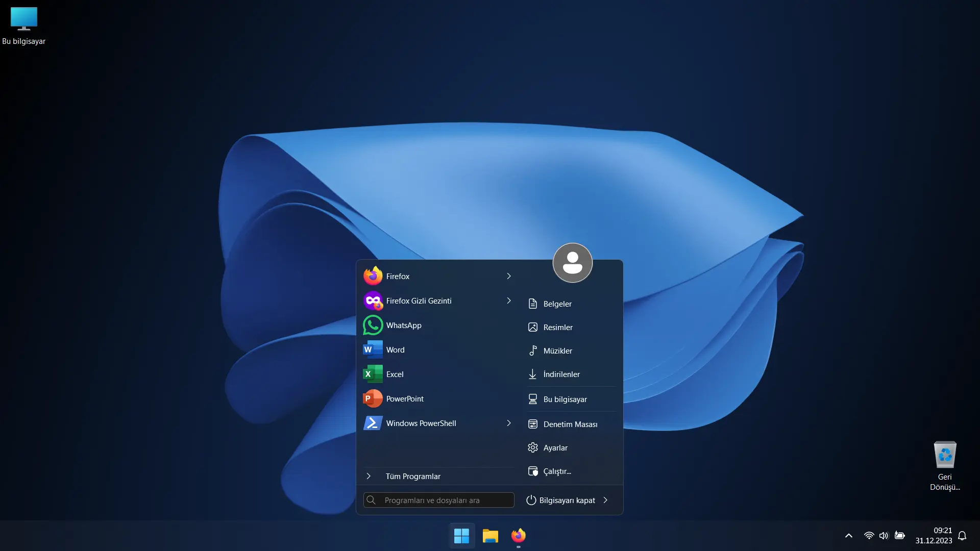The height and width of the screenshot is (551, 980).
Task: Click in the Programları ve dosyaları ara field
Action: click(438, 500)
